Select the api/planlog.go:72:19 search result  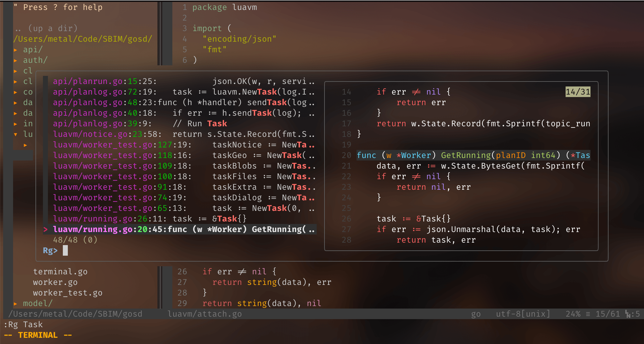(x=184, y=92)
